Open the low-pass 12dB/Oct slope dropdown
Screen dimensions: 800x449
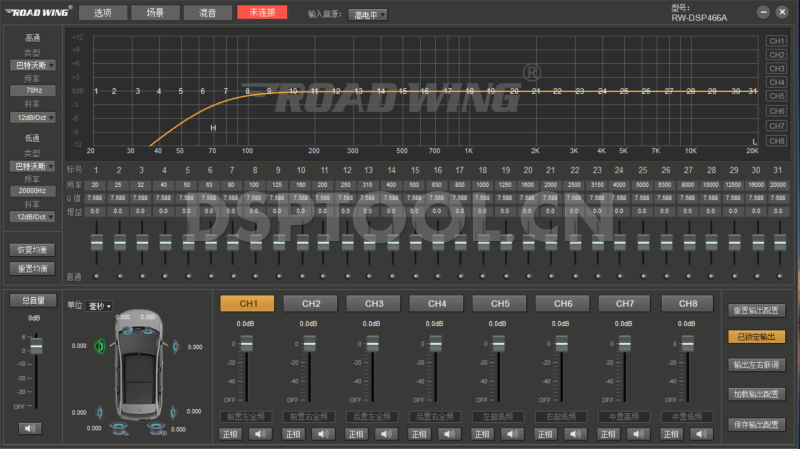click(x=33, y=216)
